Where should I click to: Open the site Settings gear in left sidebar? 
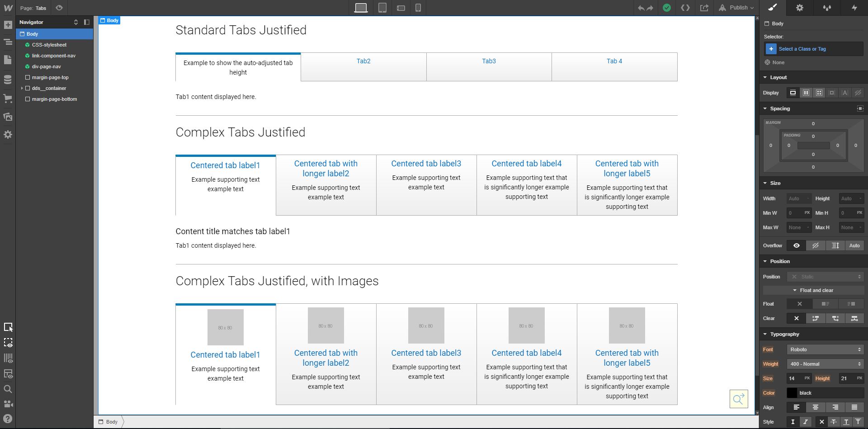(8, 134)
